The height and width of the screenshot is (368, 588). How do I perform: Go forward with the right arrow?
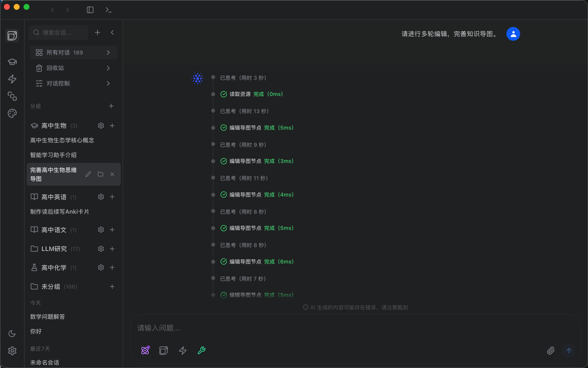pos(68,10)
